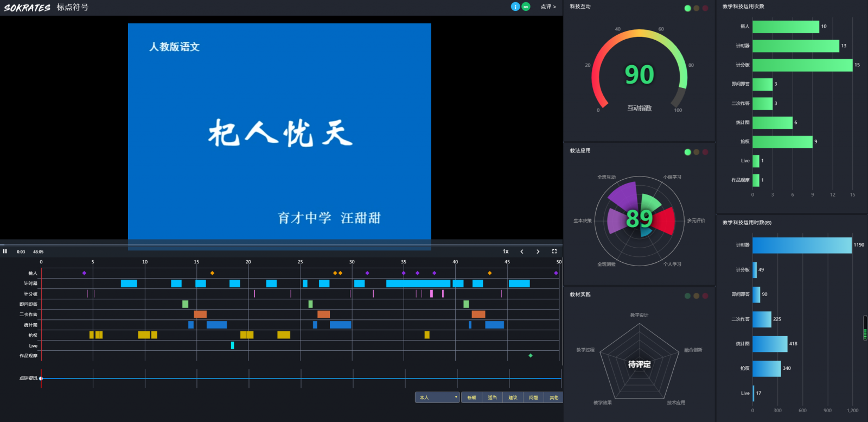868x422 pixels.
Task: Click the 问题 comment button
Action: (x=533, y=398)
